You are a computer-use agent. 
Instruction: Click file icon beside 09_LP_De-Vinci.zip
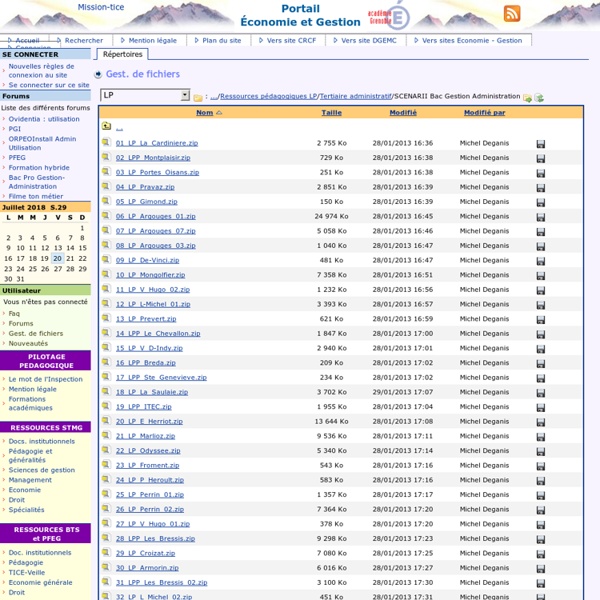click(106, 259)
